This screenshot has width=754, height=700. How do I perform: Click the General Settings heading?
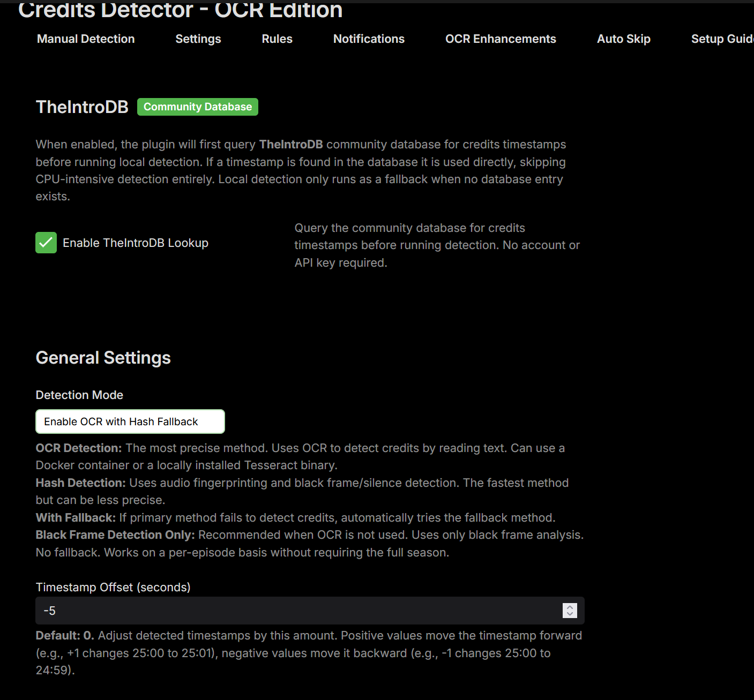[x=103, y=358]
